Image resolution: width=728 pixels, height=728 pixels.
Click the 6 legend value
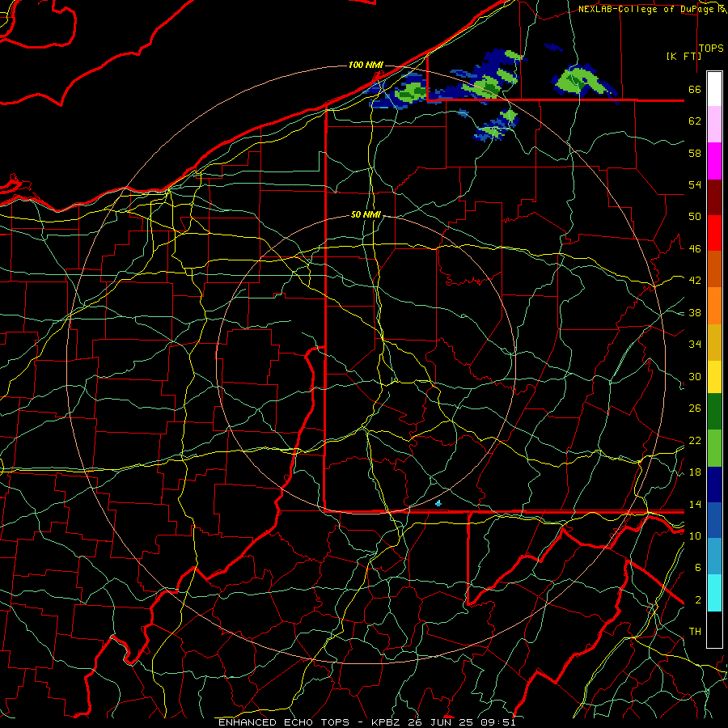coord(698,567)
